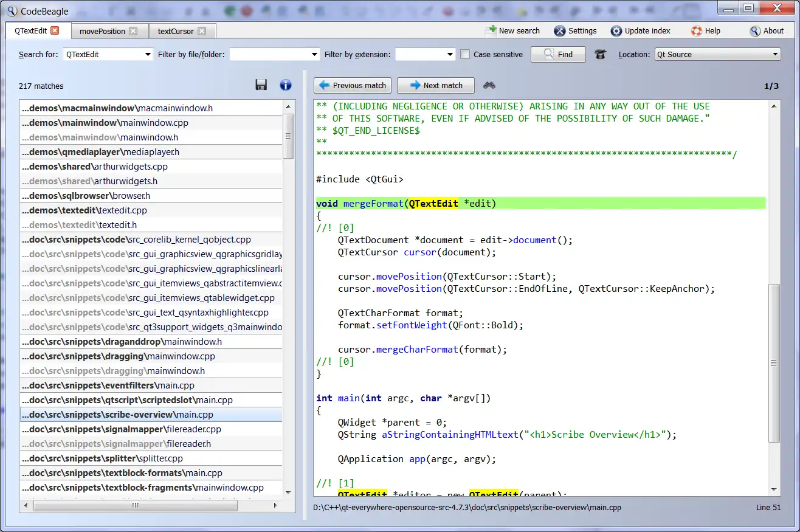Select result dragging\mainwindow.cpp

151,356
